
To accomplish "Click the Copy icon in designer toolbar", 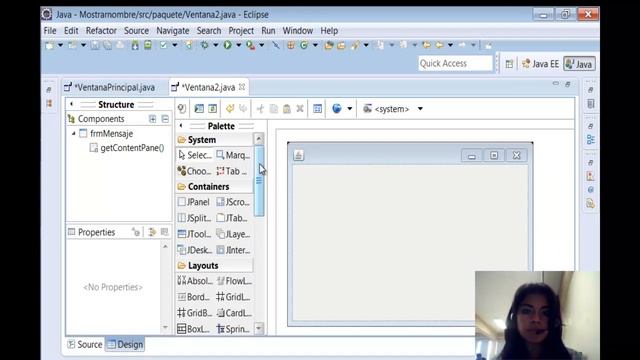I will tap(273, 109).
